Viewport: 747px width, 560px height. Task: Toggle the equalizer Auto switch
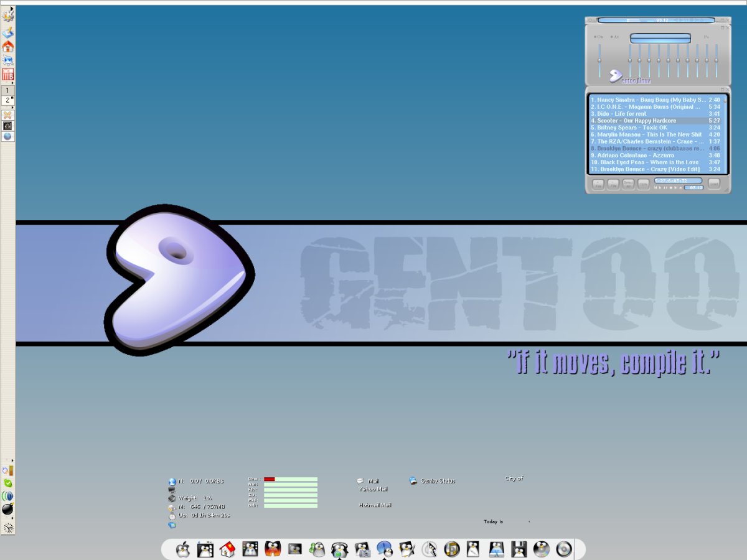614,37
